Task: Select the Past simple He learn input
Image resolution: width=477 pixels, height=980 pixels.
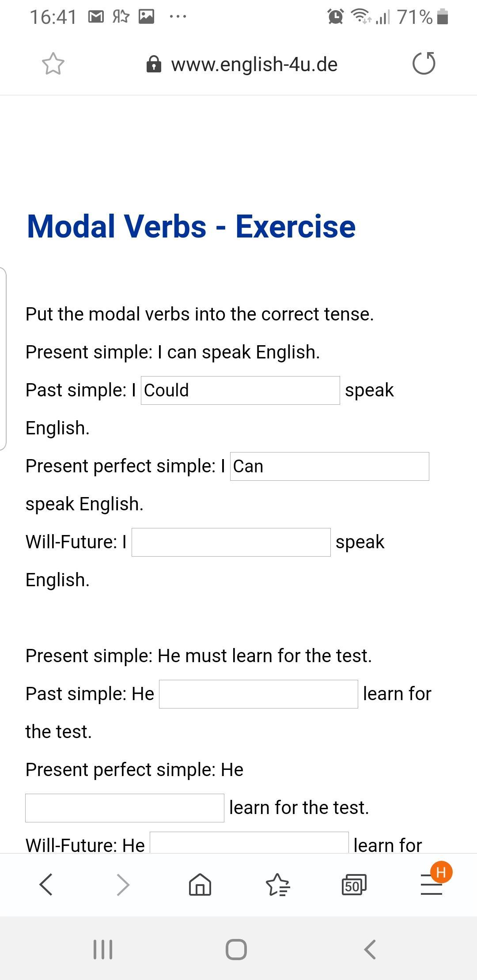Action: point(258,694)
